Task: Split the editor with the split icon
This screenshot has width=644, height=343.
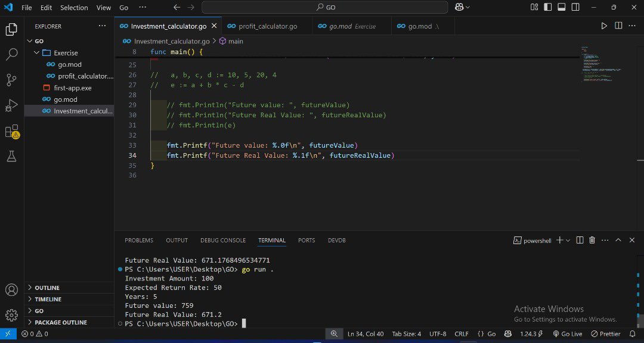Action: click(617, 26)
